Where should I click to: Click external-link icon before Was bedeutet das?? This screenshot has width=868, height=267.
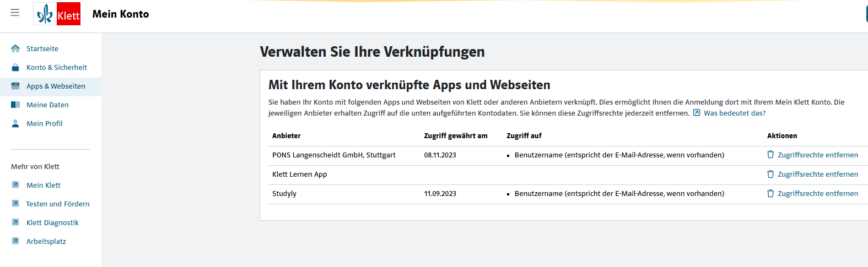point(697,113)
